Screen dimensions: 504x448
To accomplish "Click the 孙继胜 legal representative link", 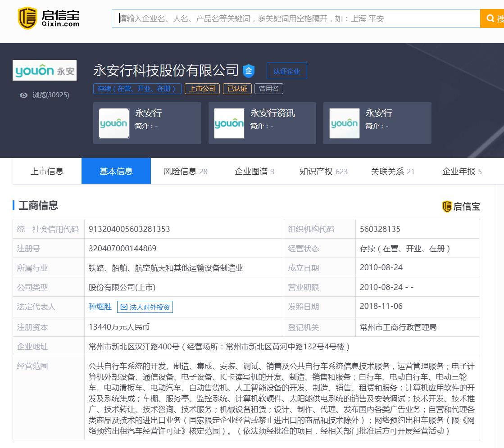I will point(100,307).
